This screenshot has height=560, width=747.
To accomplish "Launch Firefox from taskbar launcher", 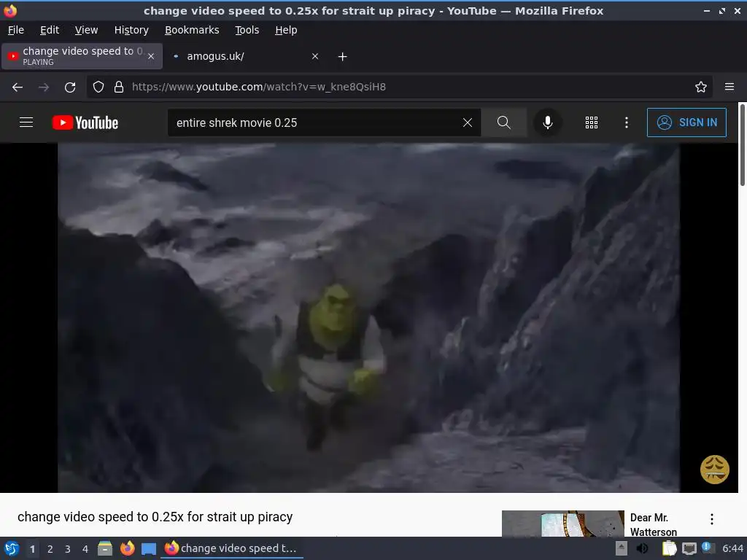I will [127, 548].
